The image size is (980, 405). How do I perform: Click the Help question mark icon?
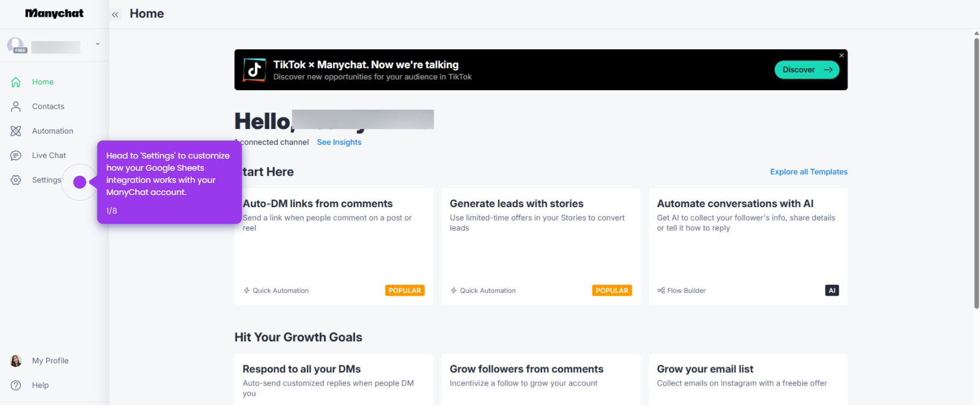pos(16,385)
